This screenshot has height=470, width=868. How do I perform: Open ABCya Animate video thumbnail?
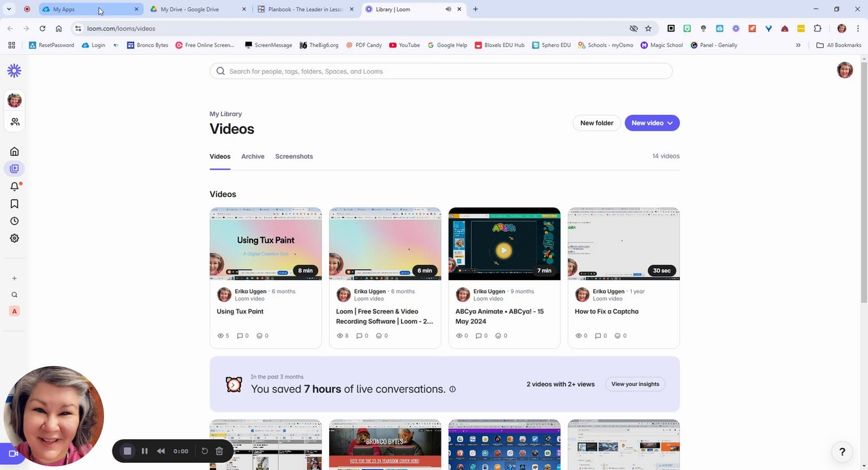504,243
